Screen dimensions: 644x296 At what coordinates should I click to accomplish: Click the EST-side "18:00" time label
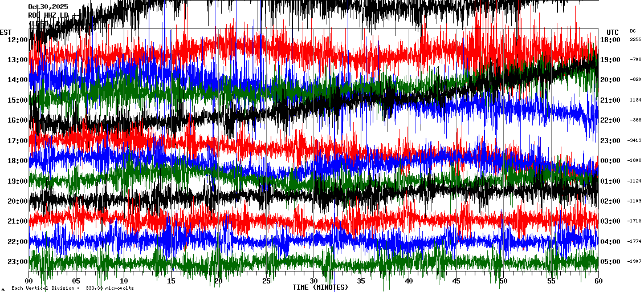coord(17,161)
